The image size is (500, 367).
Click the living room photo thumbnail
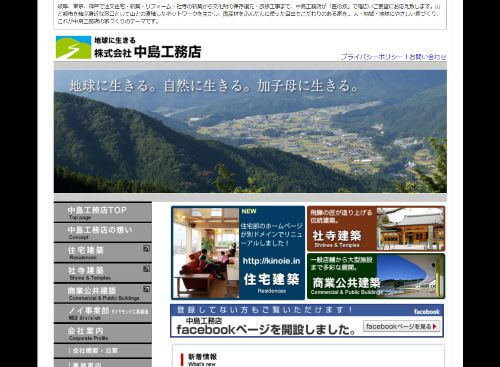pos(206,253)
